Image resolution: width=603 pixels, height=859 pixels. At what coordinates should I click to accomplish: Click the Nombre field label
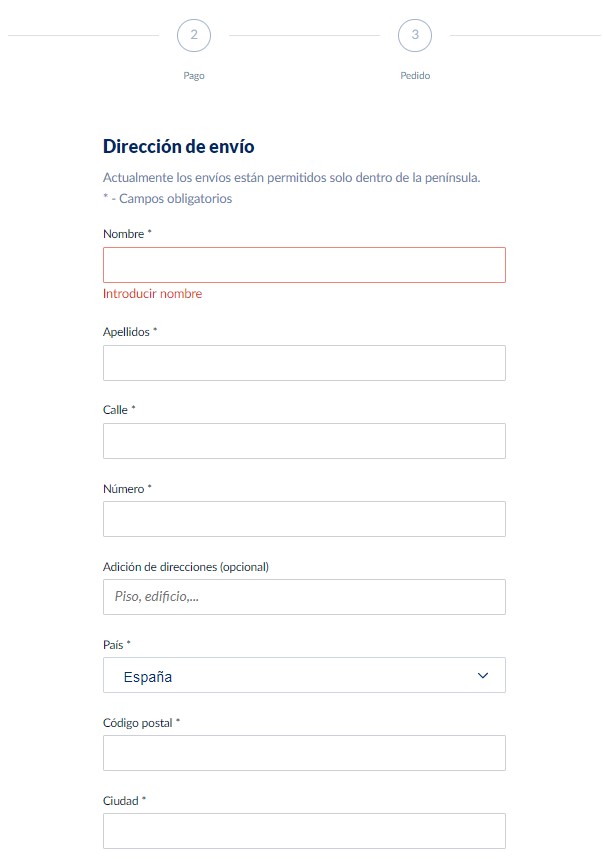[127, 234]
